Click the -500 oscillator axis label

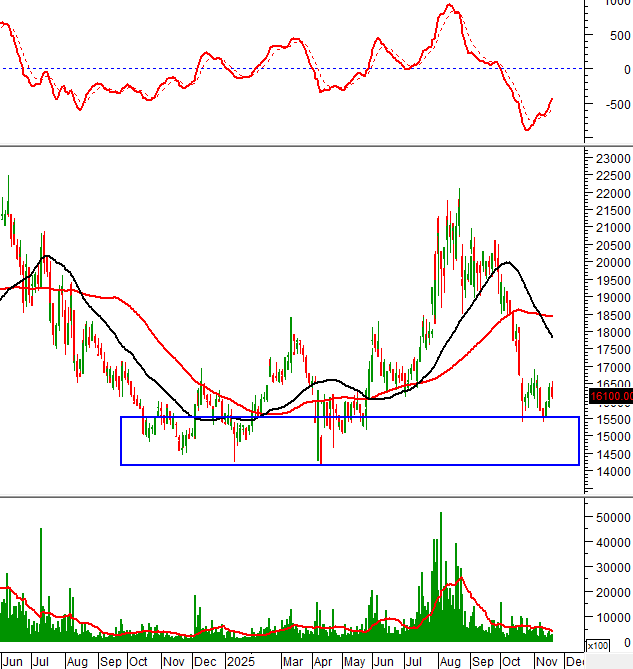pyautogui.click(x=614, y=105)
